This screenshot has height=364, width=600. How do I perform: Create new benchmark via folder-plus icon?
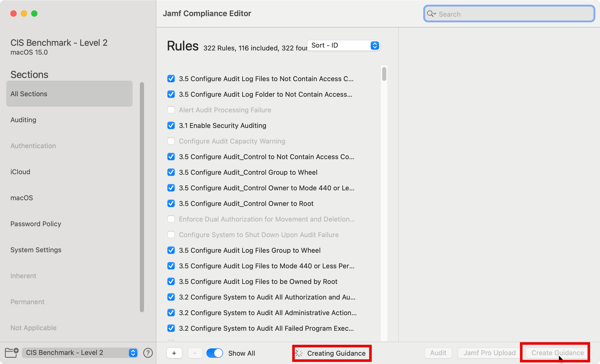point(11,353)
